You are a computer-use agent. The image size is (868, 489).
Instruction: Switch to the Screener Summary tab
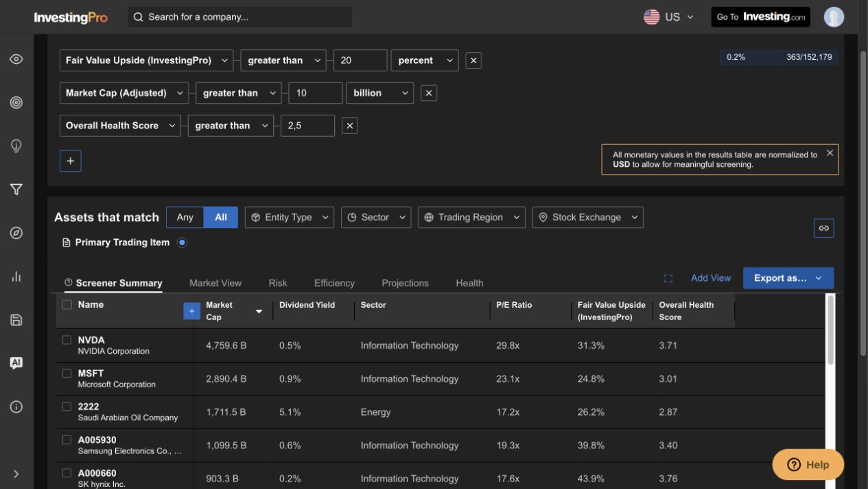pyautogui.click(x=113, y=283)
